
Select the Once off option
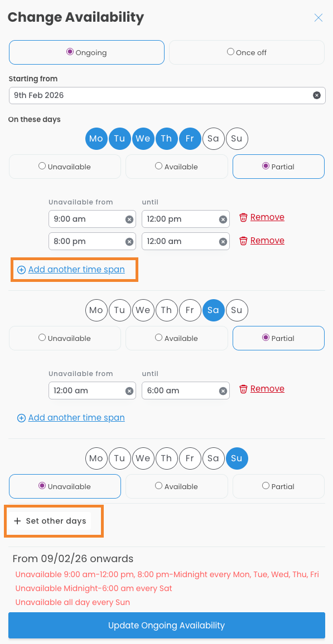tap(247, 52)
